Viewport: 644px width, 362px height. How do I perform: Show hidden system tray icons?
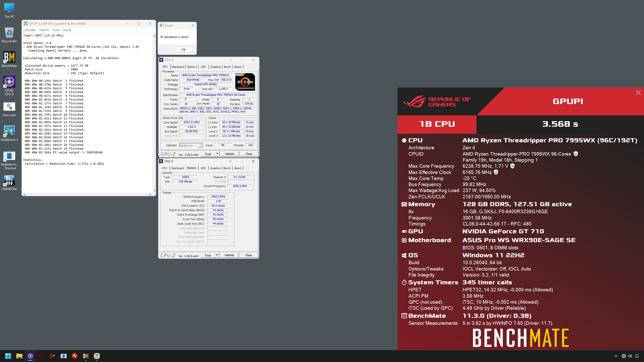click(616, 356)
